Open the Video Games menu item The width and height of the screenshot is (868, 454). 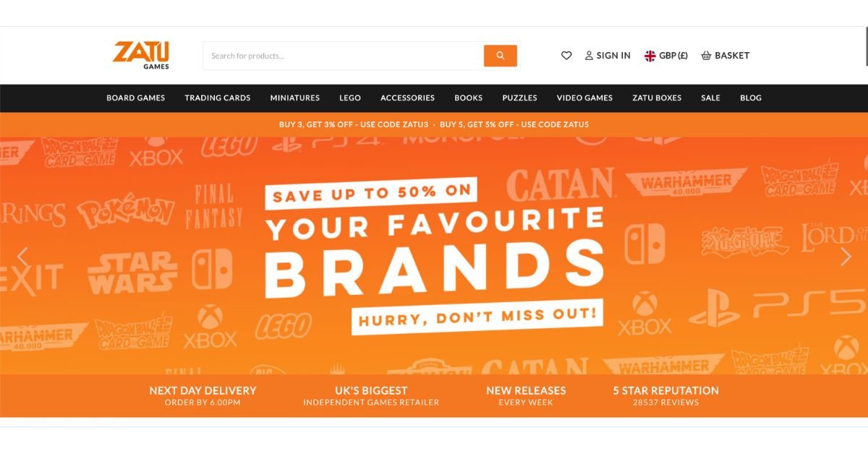[584, 98]
